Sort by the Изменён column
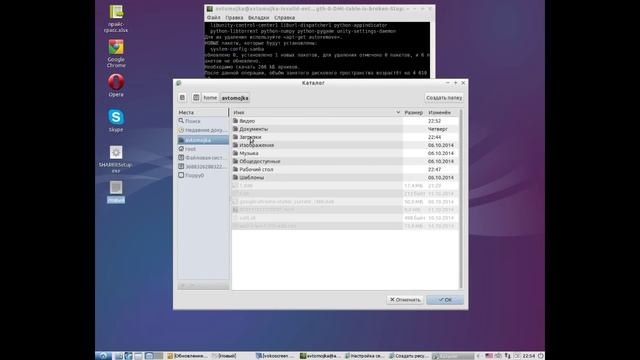 [442, 112]
